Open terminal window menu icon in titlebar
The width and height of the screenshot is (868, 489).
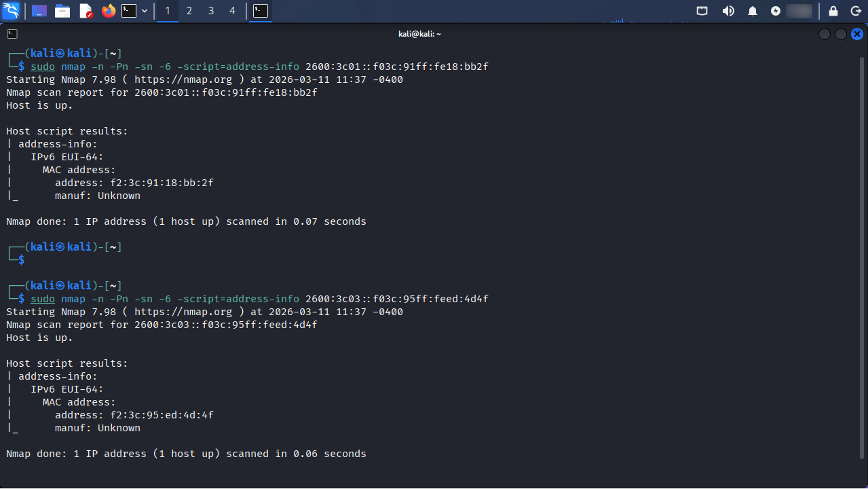12,34
